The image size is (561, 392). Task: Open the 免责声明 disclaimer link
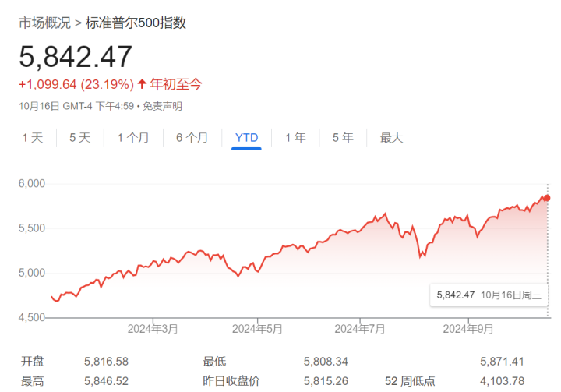click(x=162, y=106)
